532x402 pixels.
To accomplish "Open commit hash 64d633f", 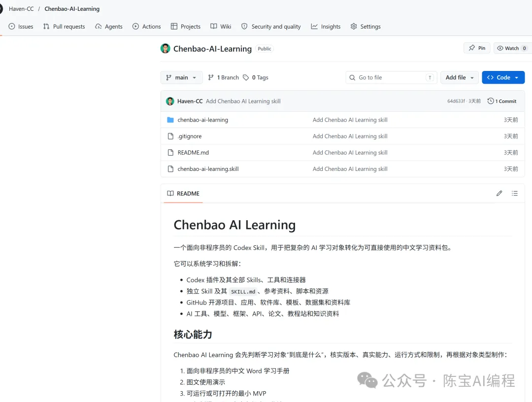I will coord(456,101).
